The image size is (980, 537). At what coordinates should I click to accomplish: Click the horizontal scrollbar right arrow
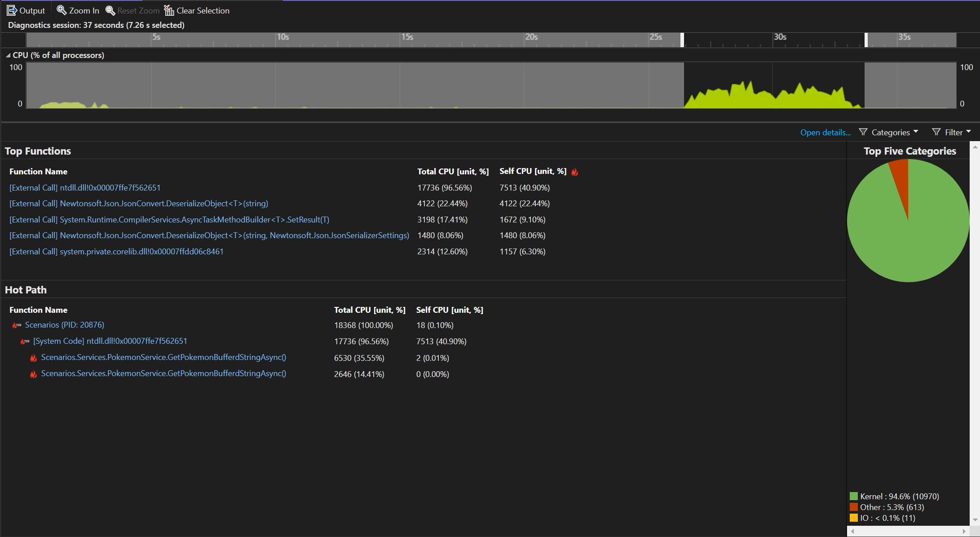click(964, 531)
